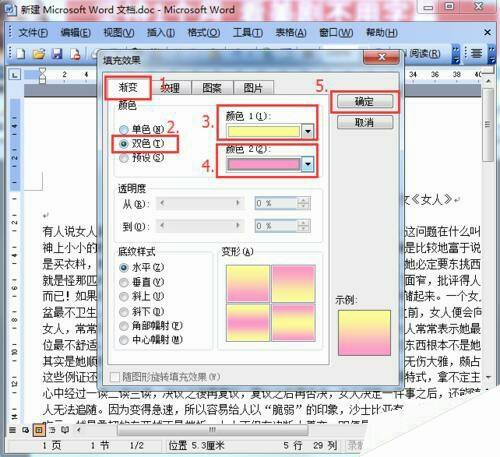Viewport: 500px width, 457px height.
Task: Click the first-line indent marker on ruler
Action: coord(43,71)
